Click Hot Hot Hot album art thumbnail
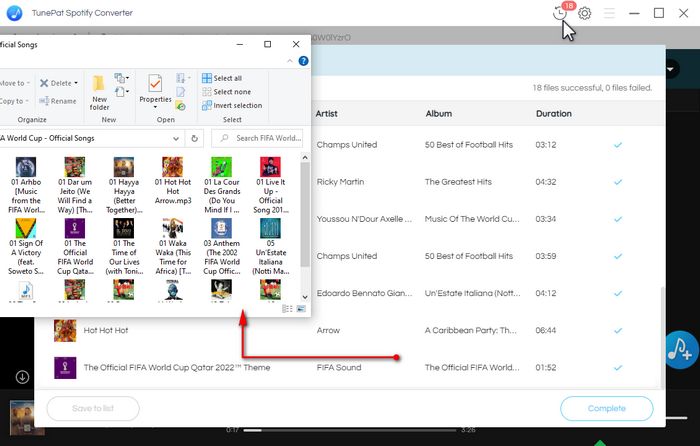700x446 pixels. pos(65,330)
